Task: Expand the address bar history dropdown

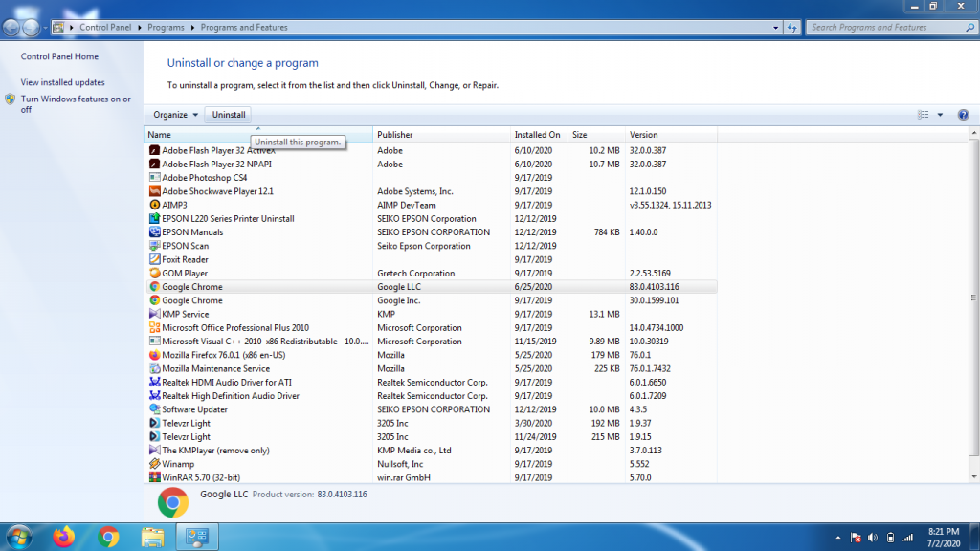Action: pos(776,28)
